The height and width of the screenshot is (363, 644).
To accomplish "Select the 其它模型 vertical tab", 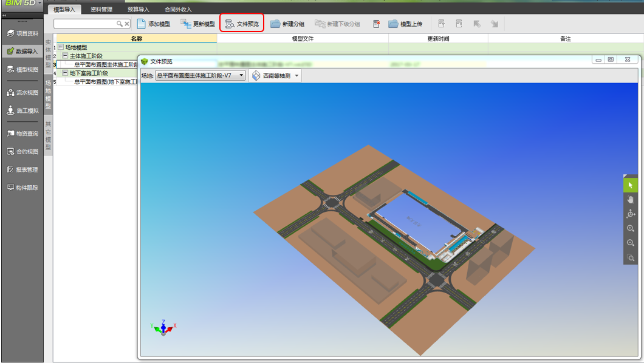I will click(x=48, y=135).
